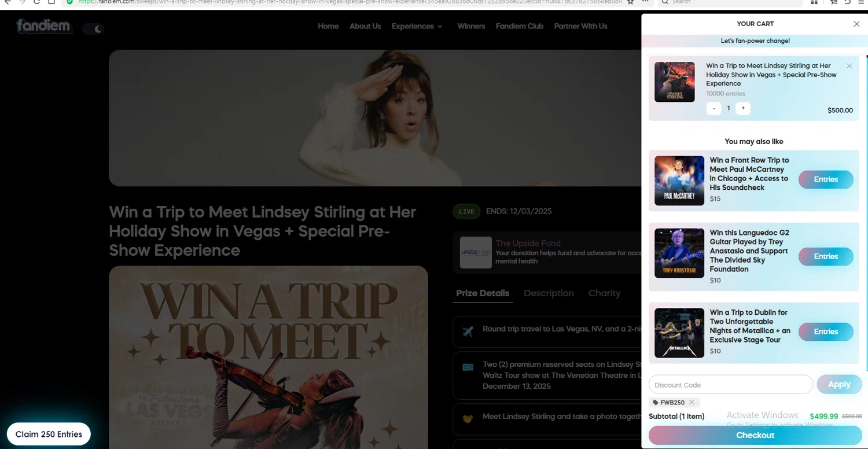The width and height of the screenshot is (868, 449).
Task: Click the cart item title for Lindsey Stirling
Action: [771, 75]
